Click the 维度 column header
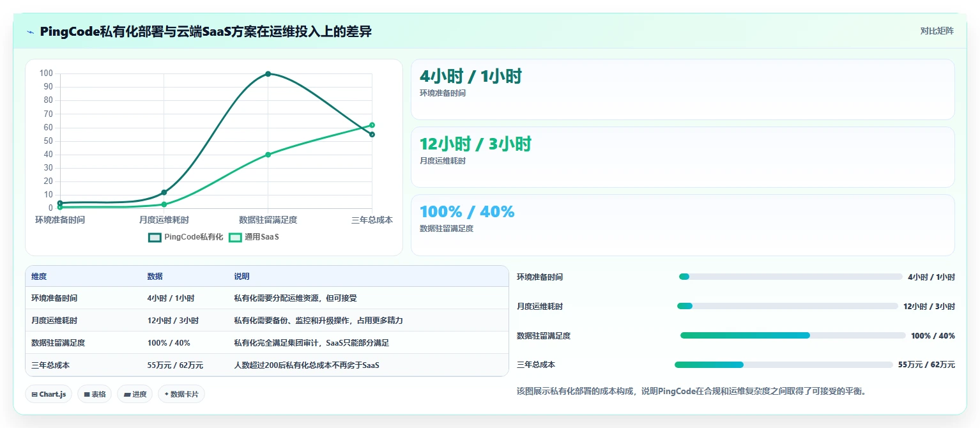The height and width of the screenshot is (428, 980). coord(39,277)
